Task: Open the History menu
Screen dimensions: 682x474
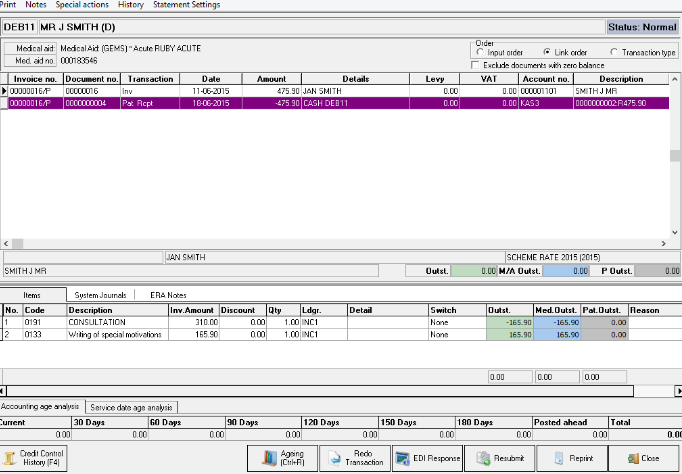Action: point(130,5)
